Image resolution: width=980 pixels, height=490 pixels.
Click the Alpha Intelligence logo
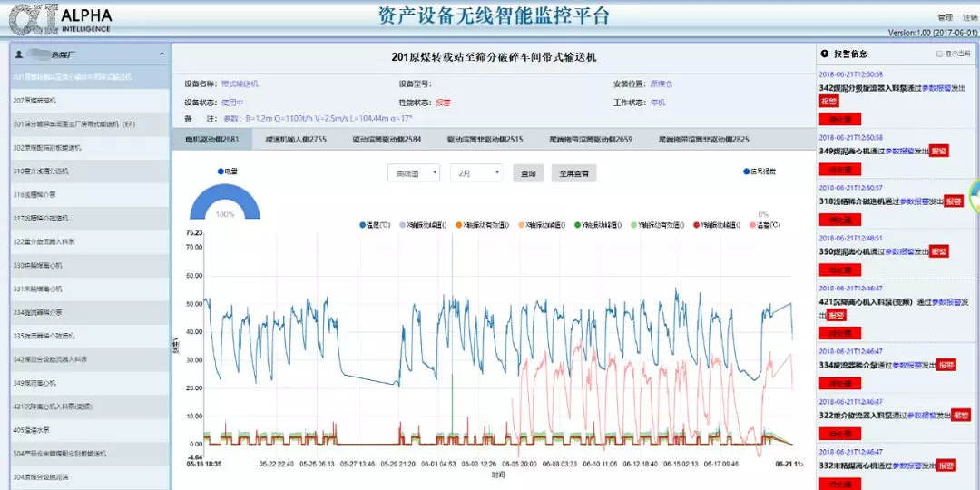pos(58,19)
